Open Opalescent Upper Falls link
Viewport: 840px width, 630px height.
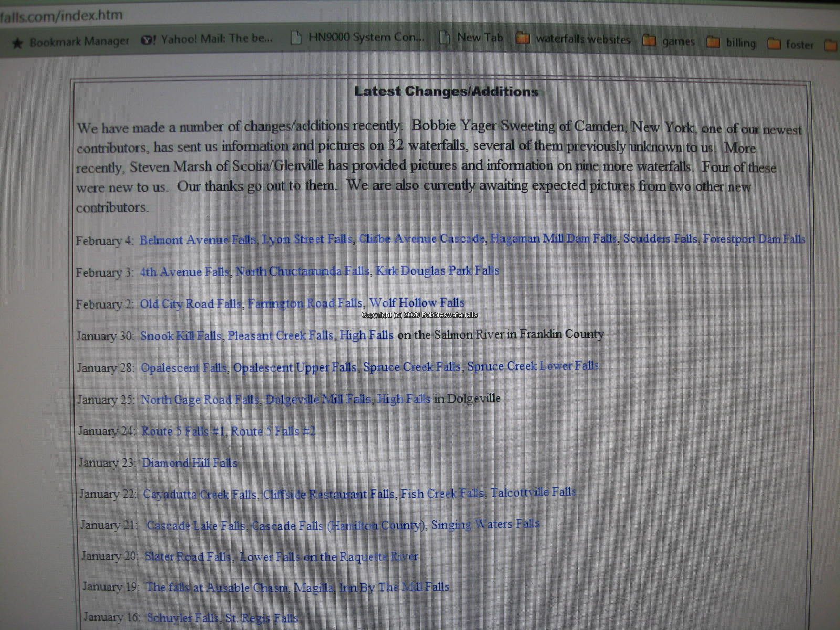point(295,367)
